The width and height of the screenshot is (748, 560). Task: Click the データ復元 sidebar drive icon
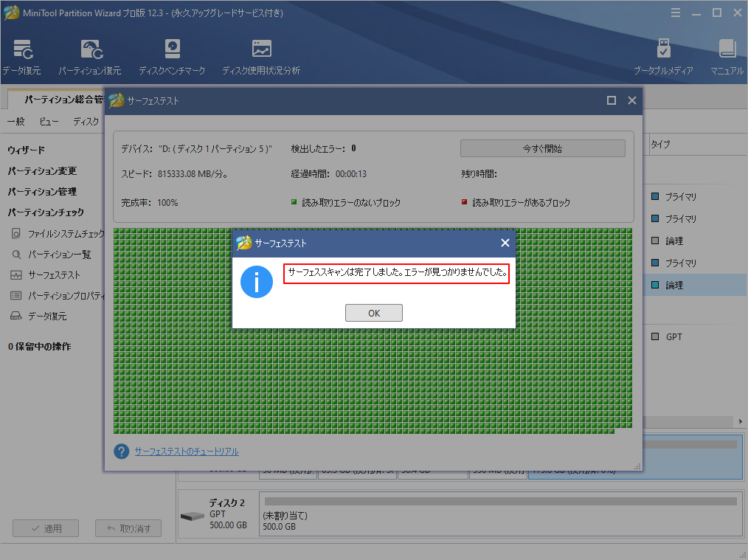16,316
